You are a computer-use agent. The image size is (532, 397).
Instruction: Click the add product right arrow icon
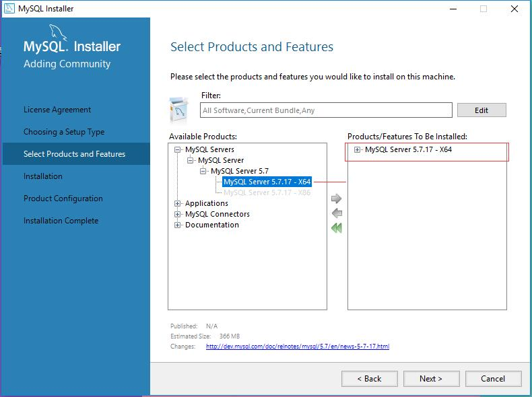pos(336,199)
